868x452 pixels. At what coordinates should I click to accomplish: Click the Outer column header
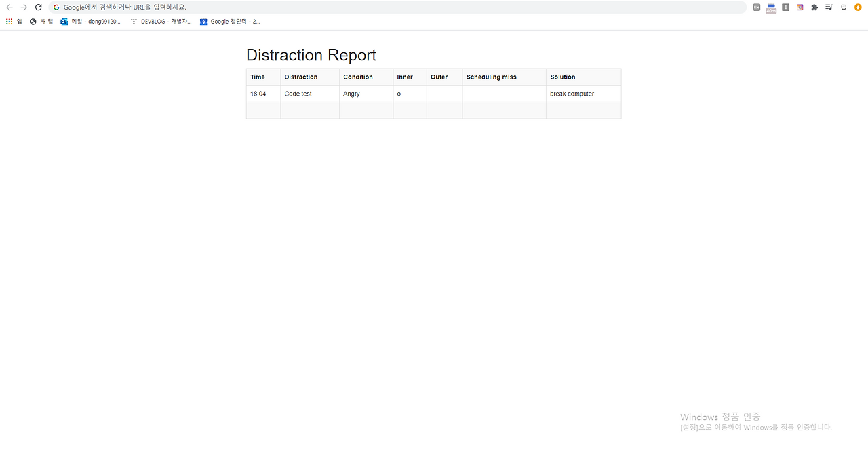click(444, 77)
